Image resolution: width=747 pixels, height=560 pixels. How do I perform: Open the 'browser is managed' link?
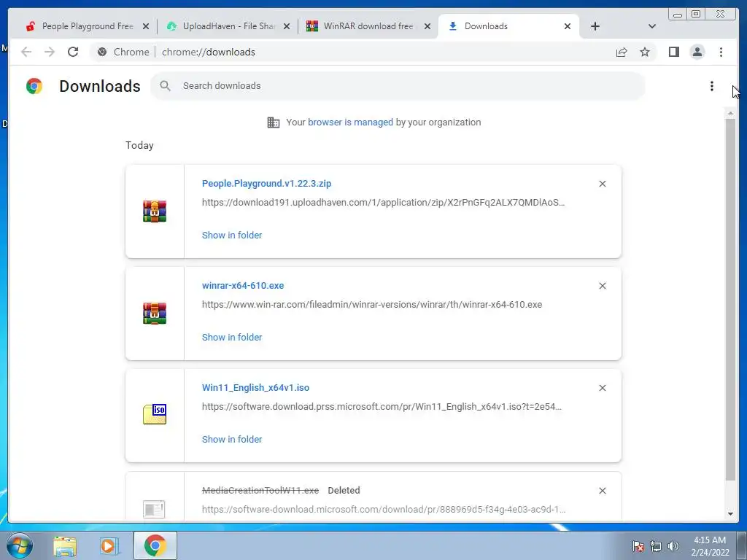[x=351, y=122]
